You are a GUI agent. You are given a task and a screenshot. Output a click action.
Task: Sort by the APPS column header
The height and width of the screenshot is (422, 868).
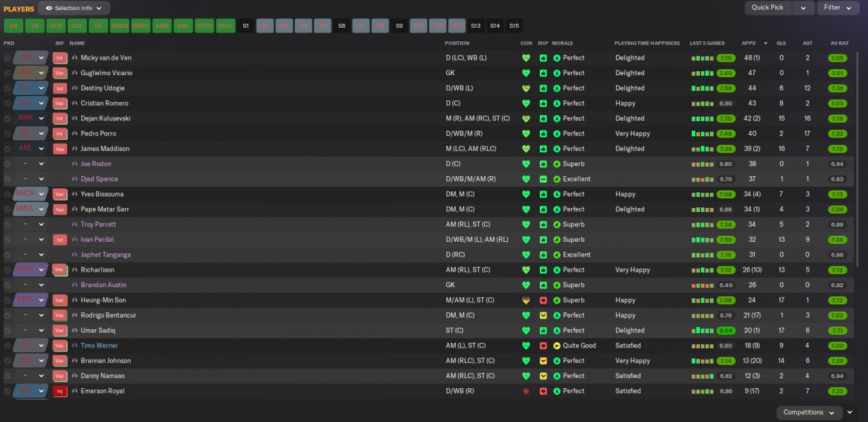point(749,43)
